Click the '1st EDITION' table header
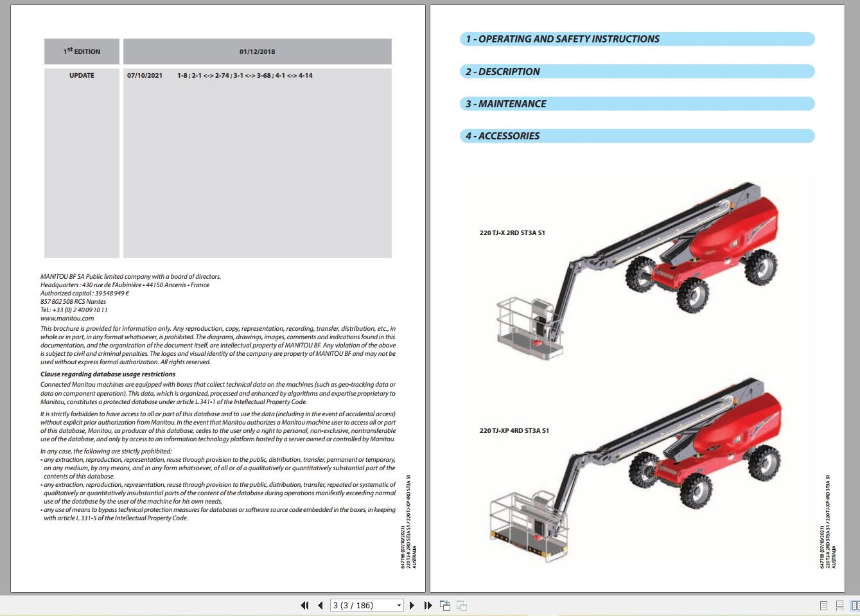Screen dimensions: 860x616 (x=82, y=51)
